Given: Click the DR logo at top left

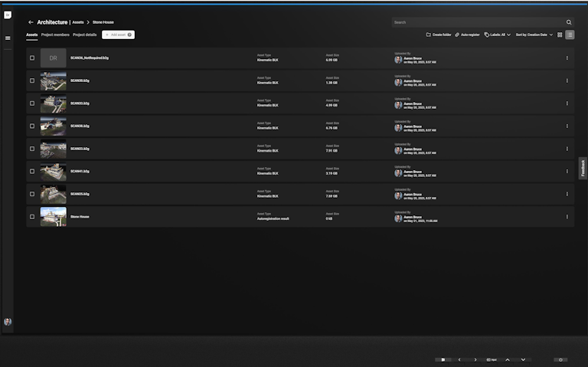Looking at the screenshot, I should (x=8, y=15).
